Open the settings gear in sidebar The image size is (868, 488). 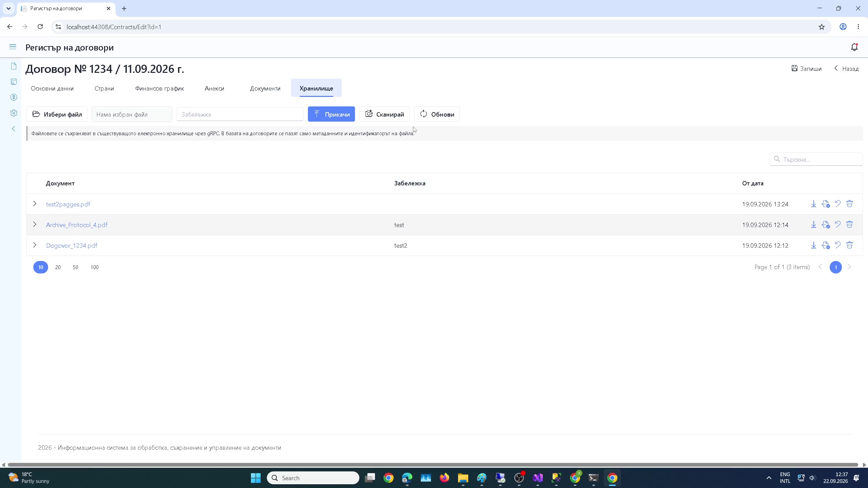14,113
